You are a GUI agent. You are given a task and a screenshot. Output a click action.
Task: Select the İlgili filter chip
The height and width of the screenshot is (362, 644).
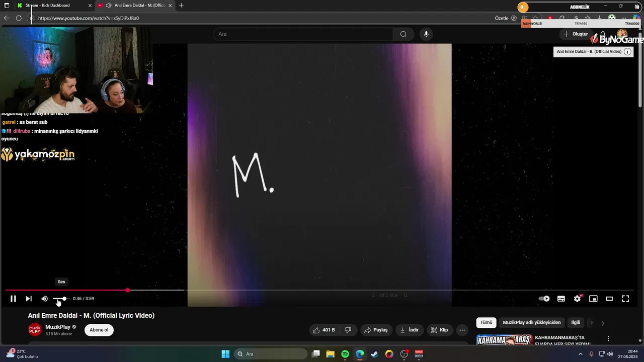pyautogui.click(x=575, y=323)
